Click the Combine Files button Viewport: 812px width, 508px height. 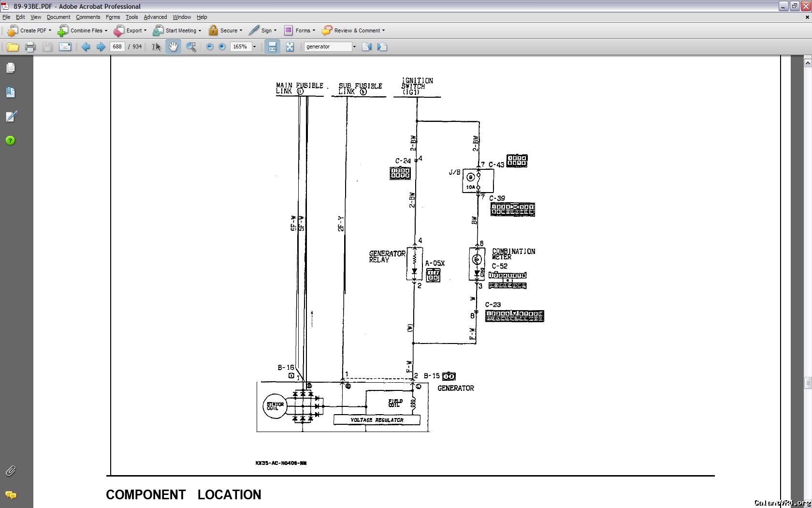[x=82, y=30]
